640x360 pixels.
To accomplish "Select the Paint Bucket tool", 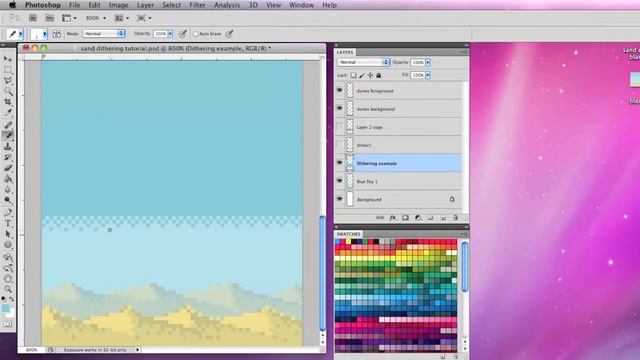I will tap(8, 179).
